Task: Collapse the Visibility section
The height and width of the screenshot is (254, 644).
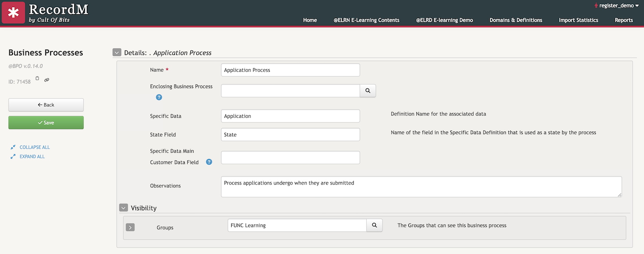Action: coord(123,208)
